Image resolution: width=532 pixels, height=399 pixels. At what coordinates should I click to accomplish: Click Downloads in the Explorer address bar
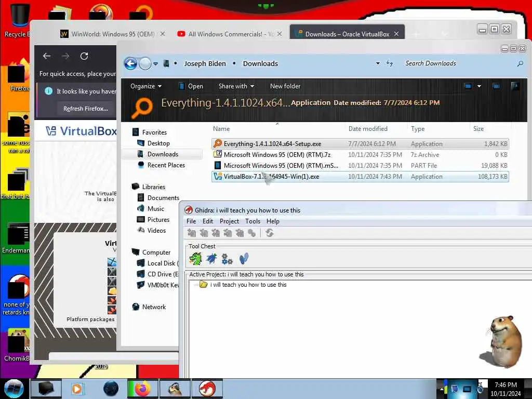(x=260, y=63)
